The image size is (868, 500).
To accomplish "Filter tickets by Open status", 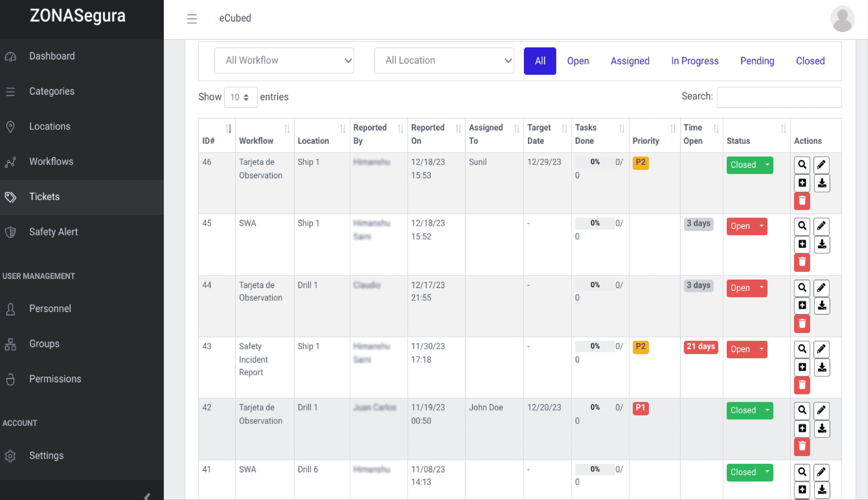I will [578, 61].
